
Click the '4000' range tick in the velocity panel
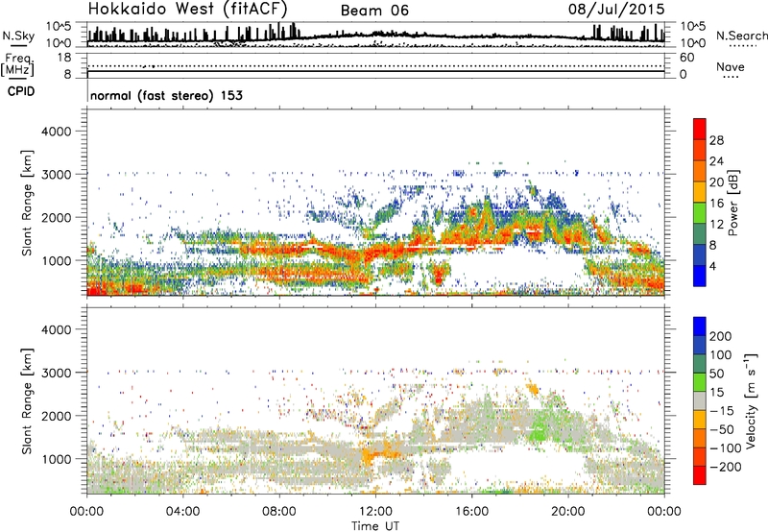[x=57, y=329]
